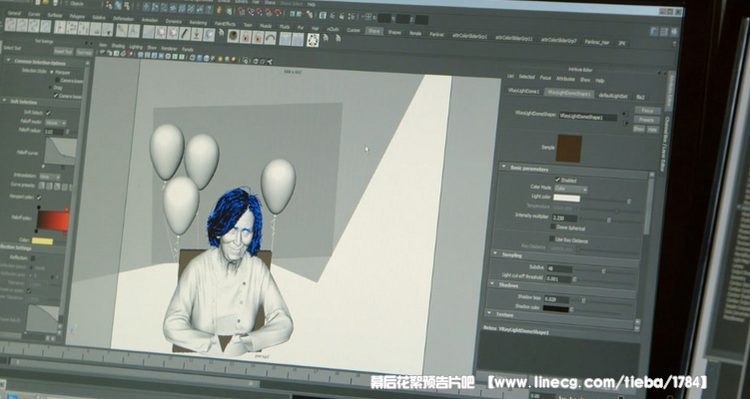Select the paint brush shelf icon
Viewport: 750px width, 399px height.
(x=185, y=34)
